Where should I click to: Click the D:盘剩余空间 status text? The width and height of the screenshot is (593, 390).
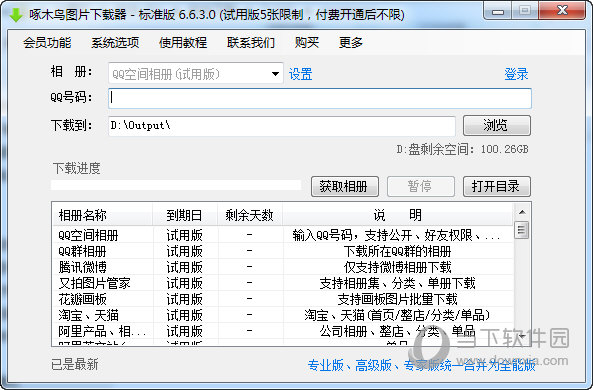(462, 149)
